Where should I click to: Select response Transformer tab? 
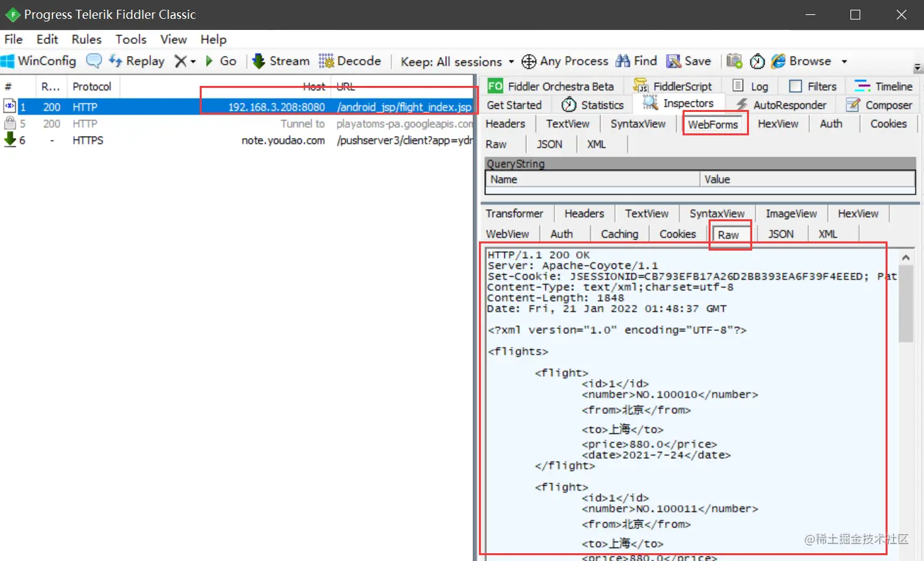click(514, 213)
